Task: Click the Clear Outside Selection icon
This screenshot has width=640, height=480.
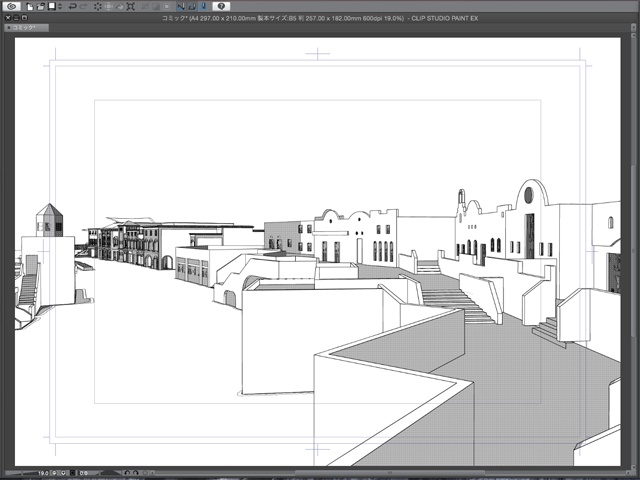Action: 109,7
